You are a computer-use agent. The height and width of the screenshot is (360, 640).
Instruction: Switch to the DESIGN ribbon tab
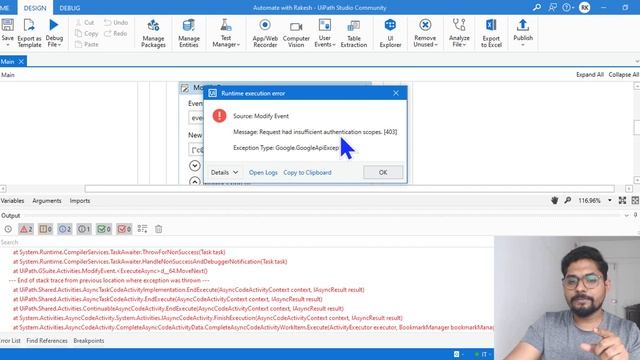click(35, 8)
